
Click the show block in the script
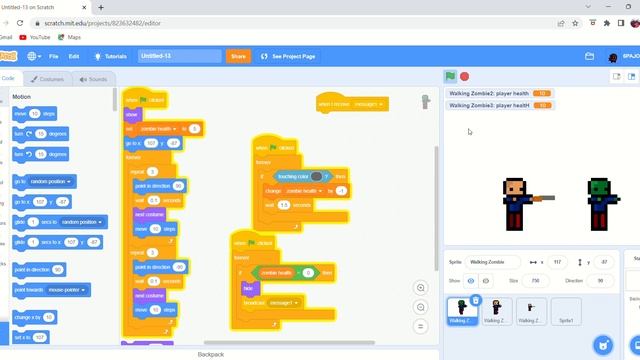133,115
